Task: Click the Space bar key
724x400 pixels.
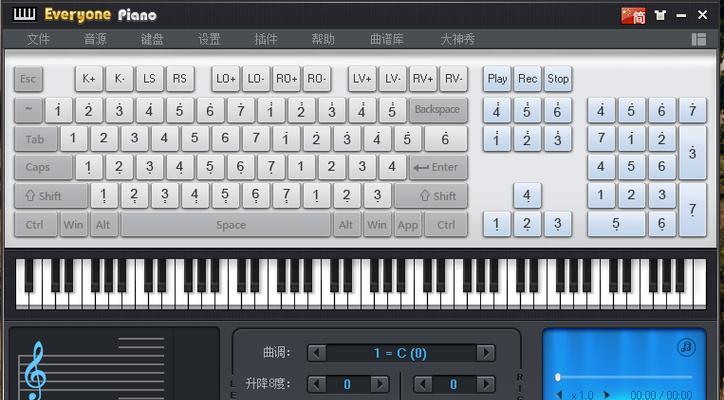Action: pos(226,224)
